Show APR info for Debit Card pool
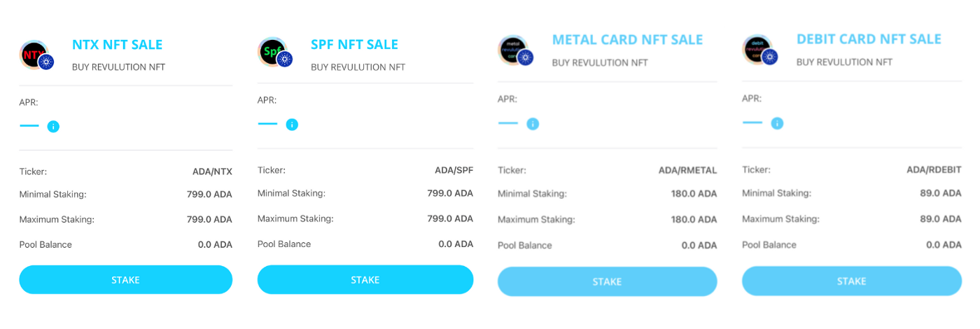This screenshot has width=980, height=329. [x=777, y=123]
